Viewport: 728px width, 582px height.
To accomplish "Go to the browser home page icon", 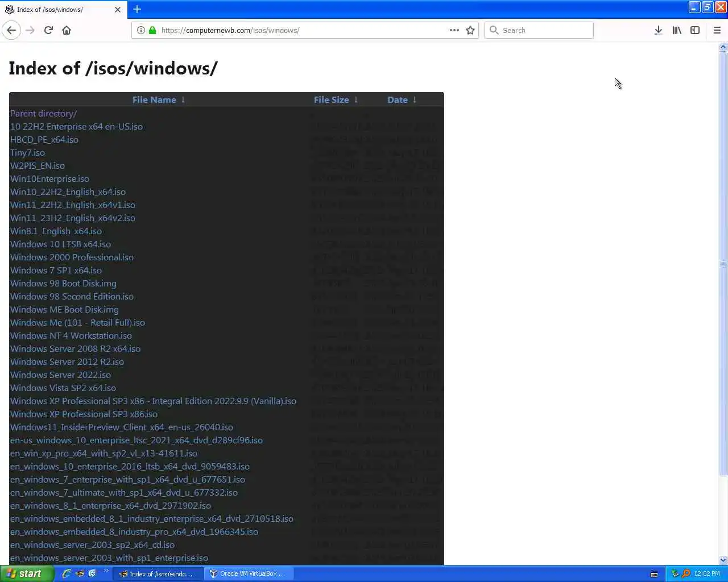I will [67, 30].
